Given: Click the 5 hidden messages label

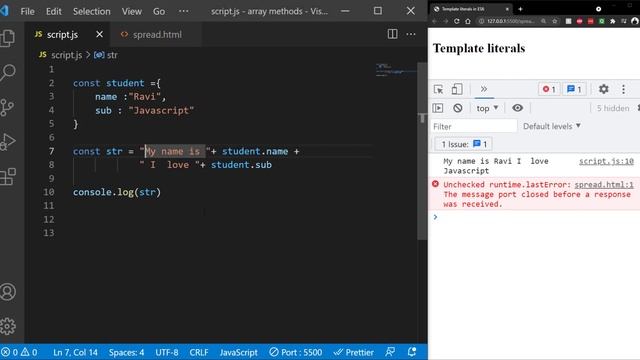Looking at the screenshot, I should coord(613,108).
